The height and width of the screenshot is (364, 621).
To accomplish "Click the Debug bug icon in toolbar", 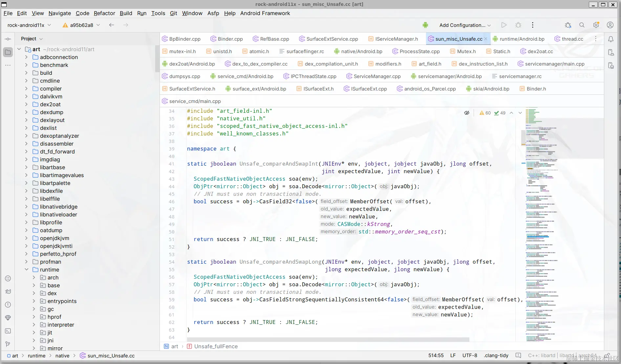I will pos(518,25).
